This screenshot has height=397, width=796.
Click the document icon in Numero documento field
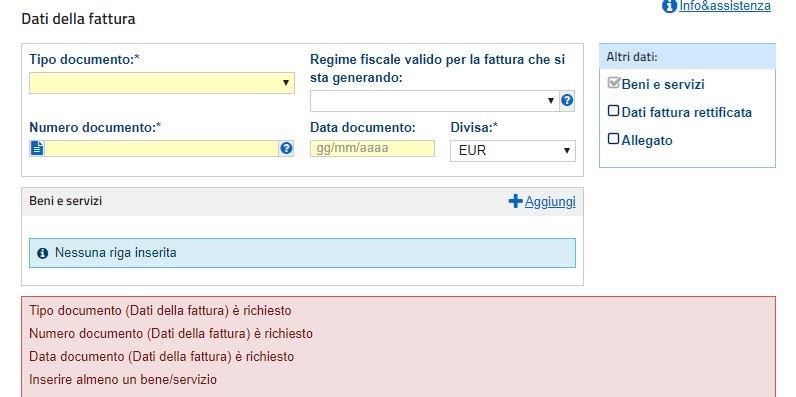coord(37,148)
